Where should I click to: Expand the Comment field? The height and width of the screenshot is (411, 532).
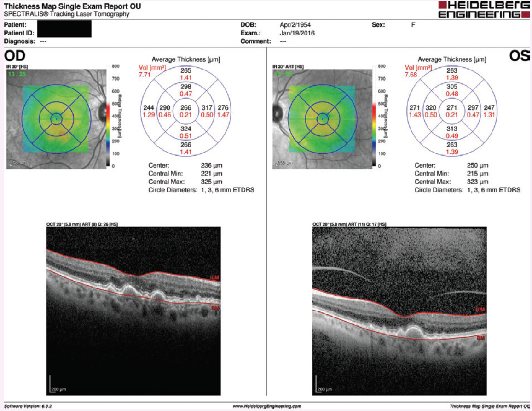276,41
